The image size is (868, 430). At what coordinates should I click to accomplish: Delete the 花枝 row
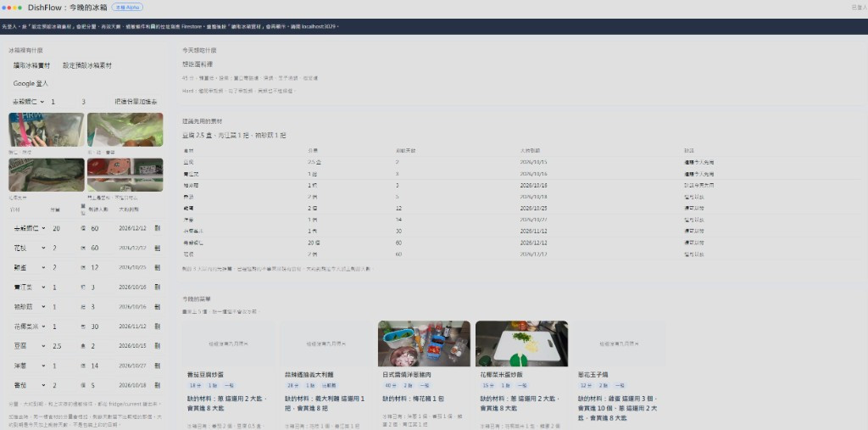(157, 248)
